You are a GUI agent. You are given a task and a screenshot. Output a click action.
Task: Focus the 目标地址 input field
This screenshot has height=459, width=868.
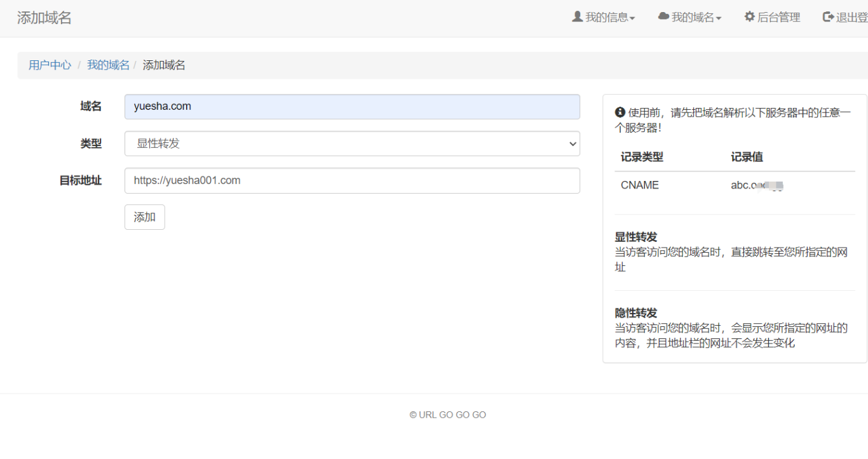point(352,180)
